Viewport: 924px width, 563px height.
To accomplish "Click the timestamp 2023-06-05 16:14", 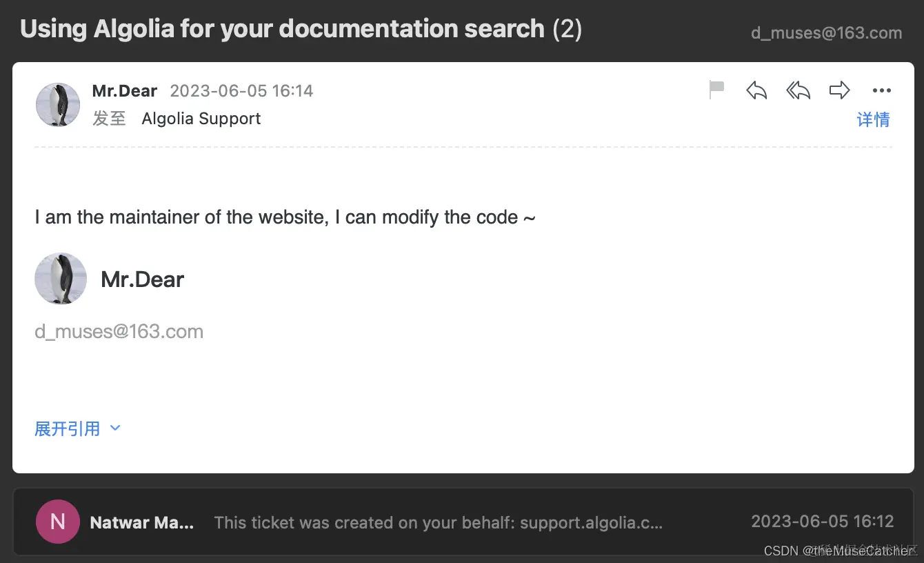I will click(x=241, y=90).
